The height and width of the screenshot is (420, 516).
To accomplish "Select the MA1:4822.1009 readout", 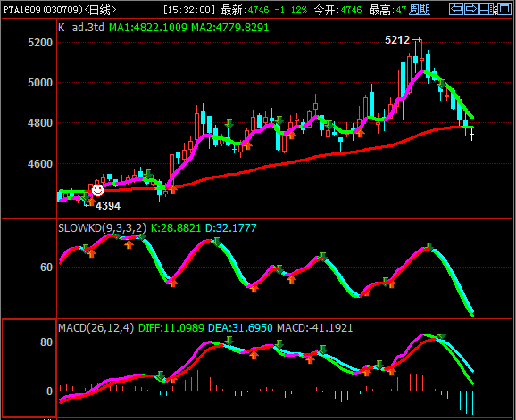I will click(x=148, y=28).
